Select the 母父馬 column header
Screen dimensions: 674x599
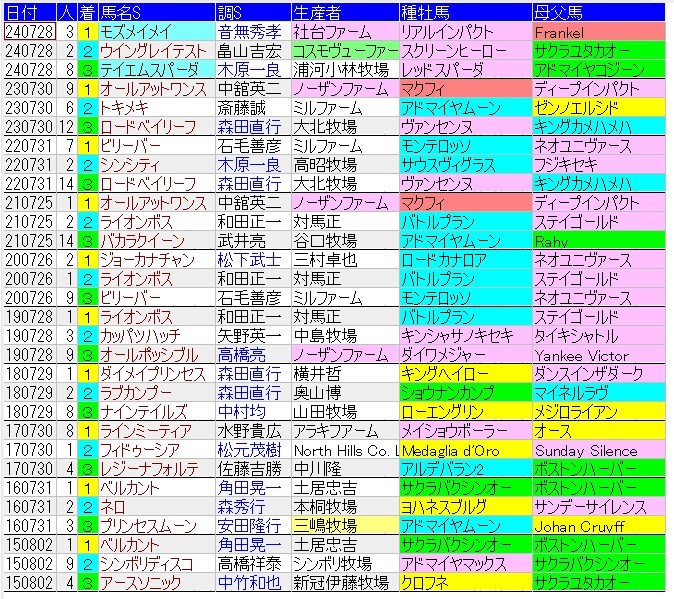pyautogui.click(x=599, y=13)
